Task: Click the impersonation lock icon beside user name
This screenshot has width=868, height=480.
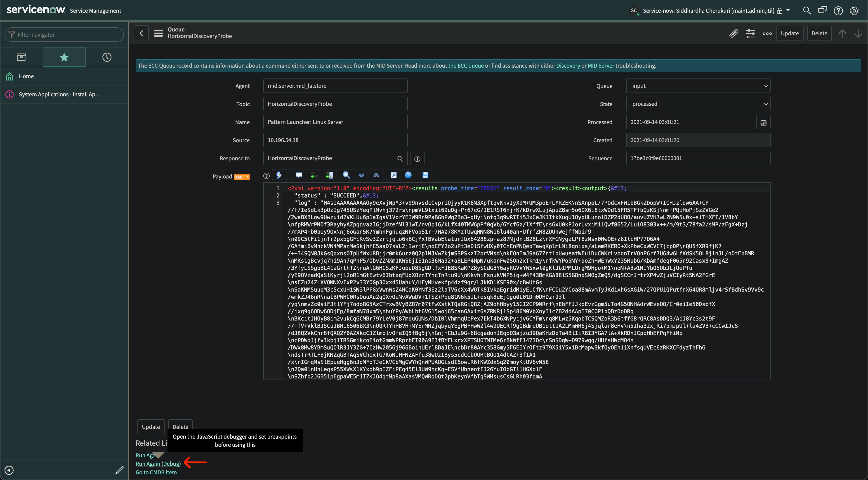Action: [779, 11]
